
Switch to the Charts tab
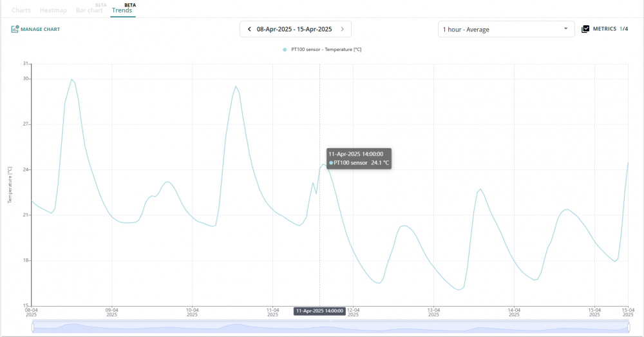point(21,10)
